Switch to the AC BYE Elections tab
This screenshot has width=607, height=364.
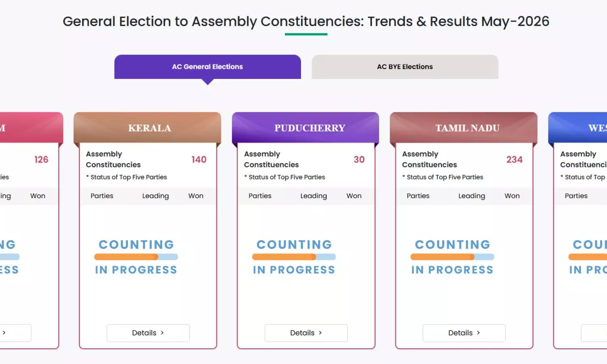click(x=405, y=67)
